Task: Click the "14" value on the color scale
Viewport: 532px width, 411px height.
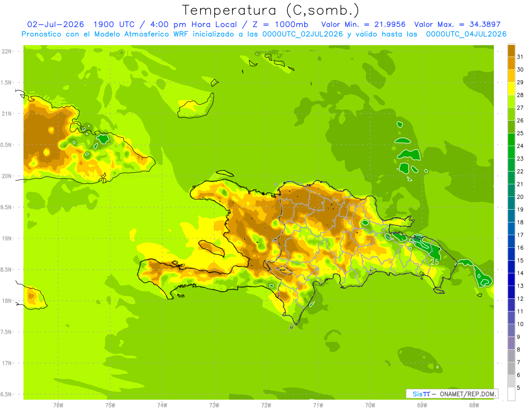Action: coord(521,273)
